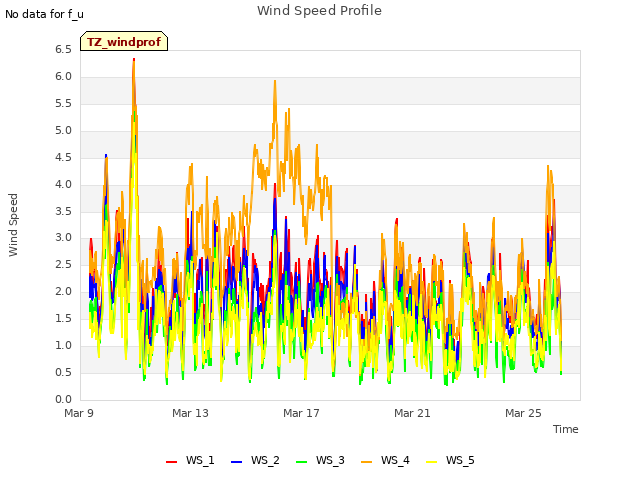Select the Wind Speed Profile chart title
The width and height of the screenshot is (640, 480).
(x=319, y=11)
